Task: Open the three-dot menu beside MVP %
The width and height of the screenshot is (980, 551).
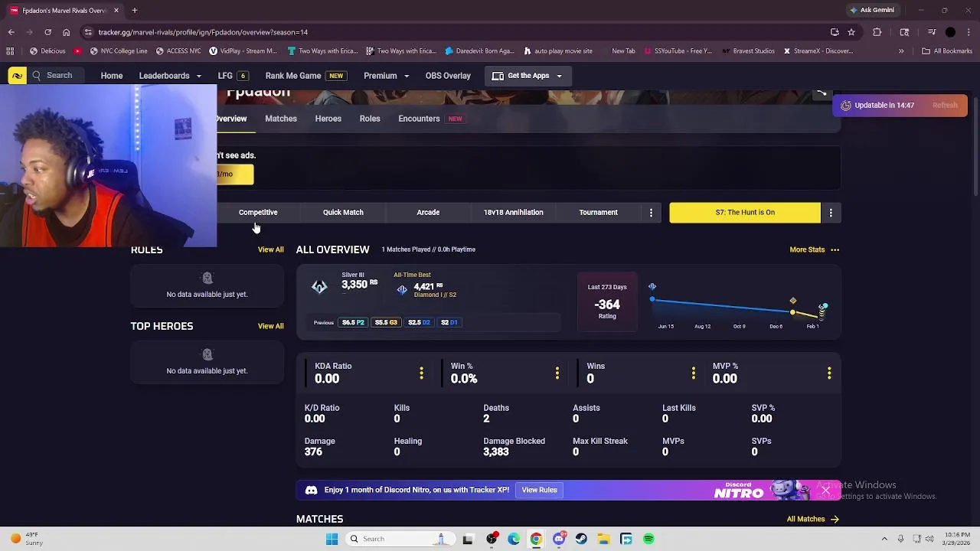Action: (829, 373)
